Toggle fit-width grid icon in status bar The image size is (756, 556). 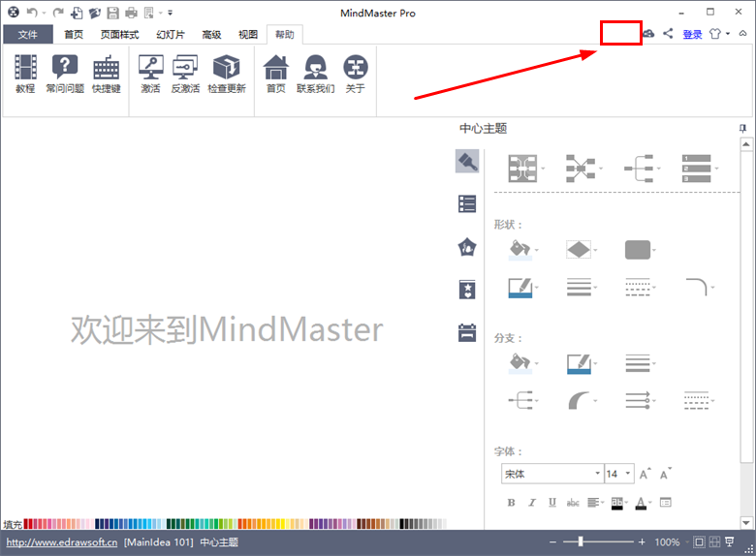click(714, 542)
